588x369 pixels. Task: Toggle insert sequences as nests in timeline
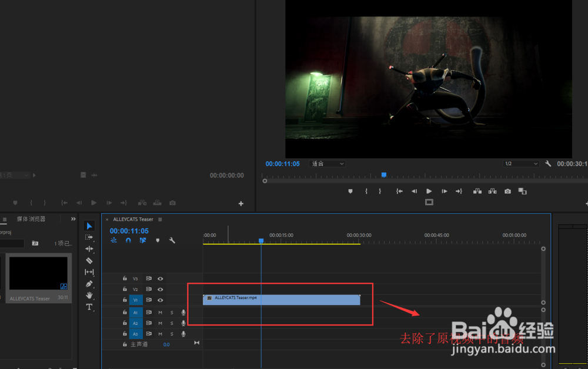(x=113, y=240)
